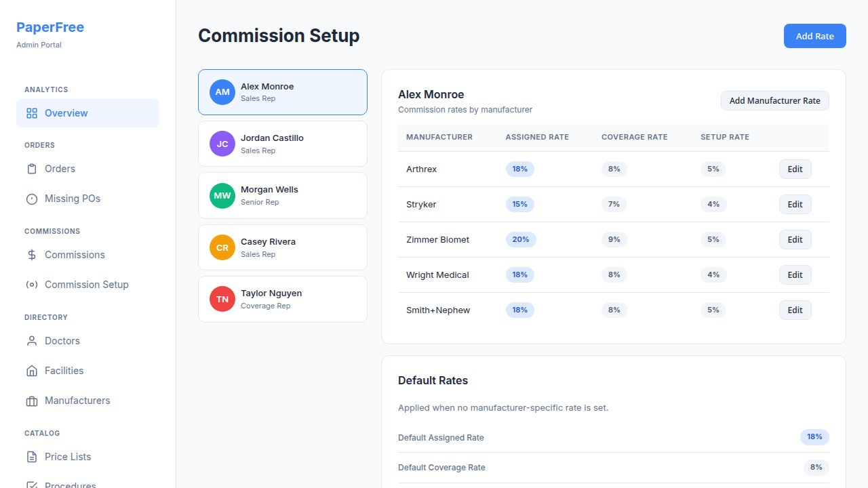Click the Doctors person icon
The width and height of the screenshot is (868, 488).
[32, 341]
